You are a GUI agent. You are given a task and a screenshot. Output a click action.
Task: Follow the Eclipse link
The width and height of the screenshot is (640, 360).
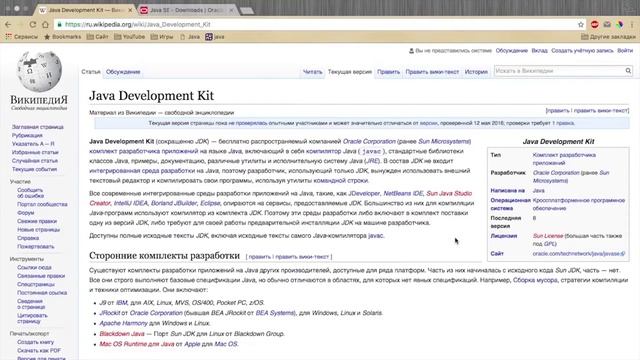[x=210, y=203]
